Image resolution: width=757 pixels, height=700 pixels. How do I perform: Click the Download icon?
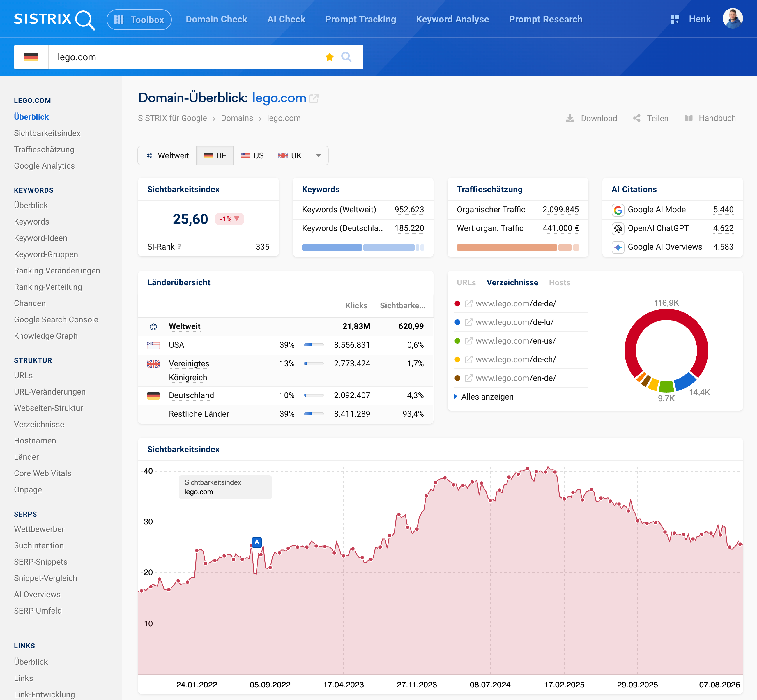click(x=570, y=118)
